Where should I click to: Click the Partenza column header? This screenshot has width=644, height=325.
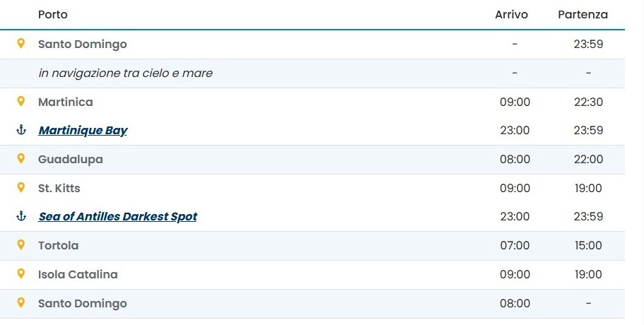pyautogui.click(x=582, y=15)
